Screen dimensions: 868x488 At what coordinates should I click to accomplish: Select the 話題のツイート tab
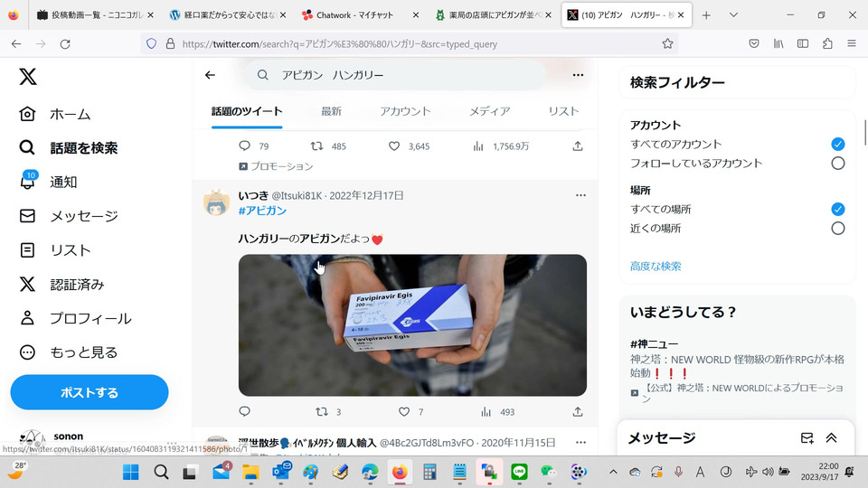pos(247,111)
